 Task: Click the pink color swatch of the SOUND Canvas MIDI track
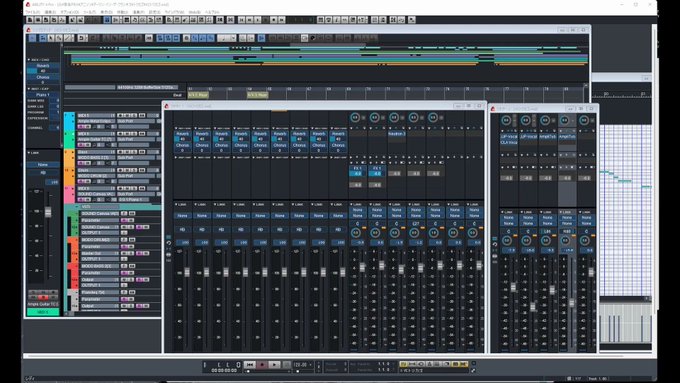(x=69, y=195)
